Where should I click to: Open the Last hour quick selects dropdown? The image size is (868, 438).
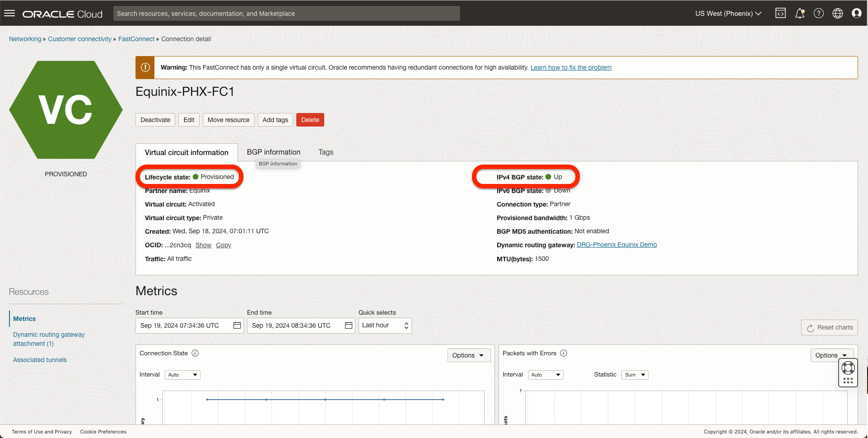385,325
